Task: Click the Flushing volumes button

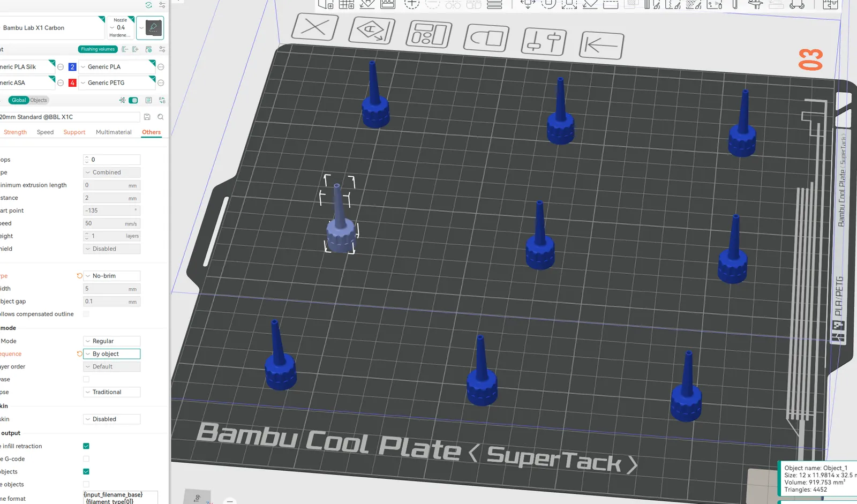Action: (x=98, y=49)
